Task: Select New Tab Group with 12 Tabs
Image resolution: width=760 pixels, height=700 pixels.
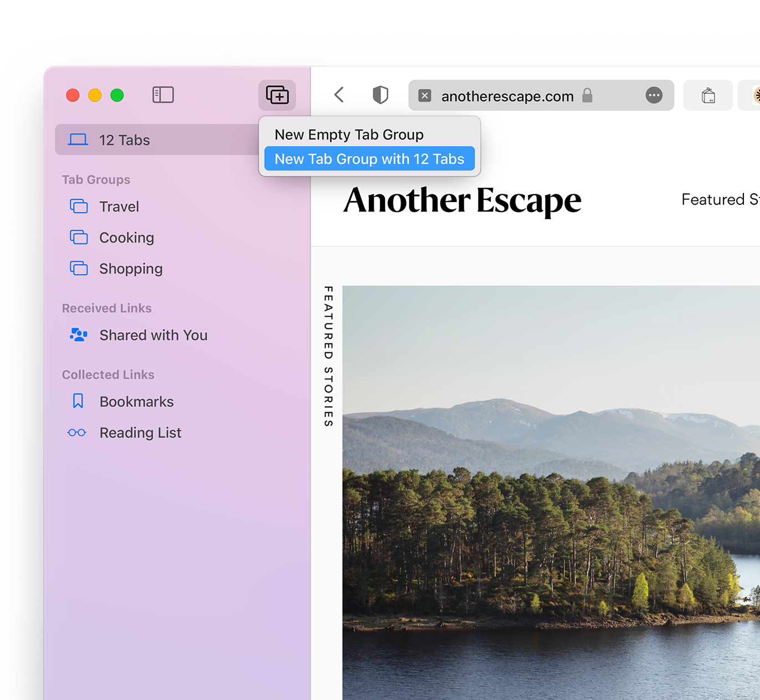Action: coord(369,159)
